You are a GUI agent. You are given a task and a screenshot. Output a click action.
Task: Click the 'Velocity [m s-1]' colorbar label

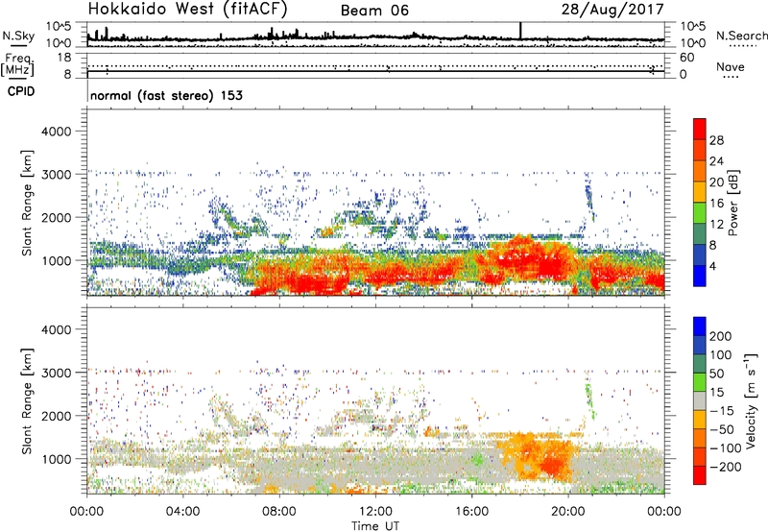coord(751,400)
